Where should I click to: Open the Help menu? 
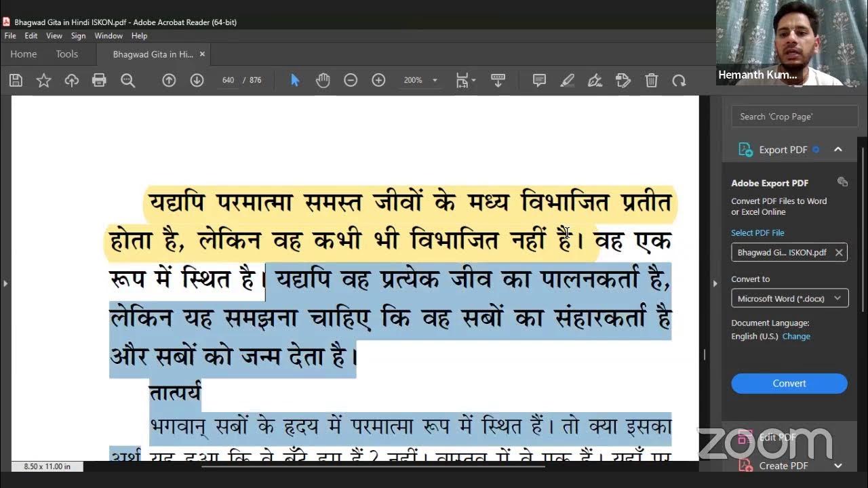pyautogui.click(x=139, y=36)
